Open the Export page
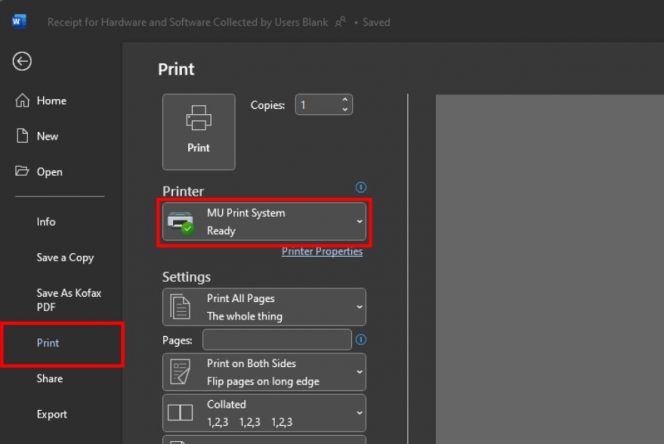 (52, 414)
